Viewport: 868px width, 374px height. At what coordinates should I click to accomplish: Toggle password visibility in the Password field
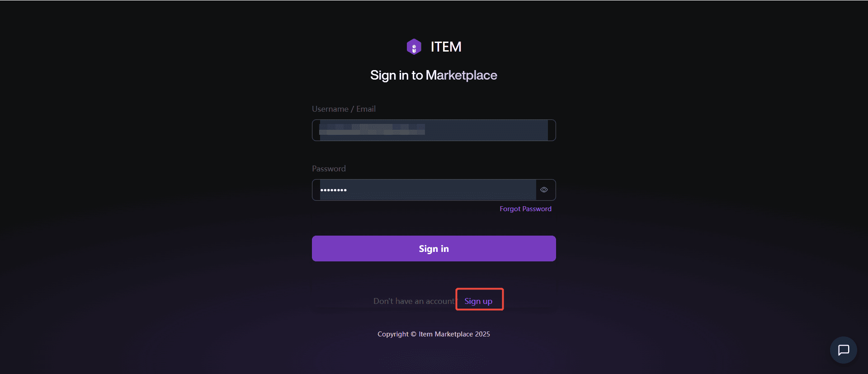click(544, 190)
